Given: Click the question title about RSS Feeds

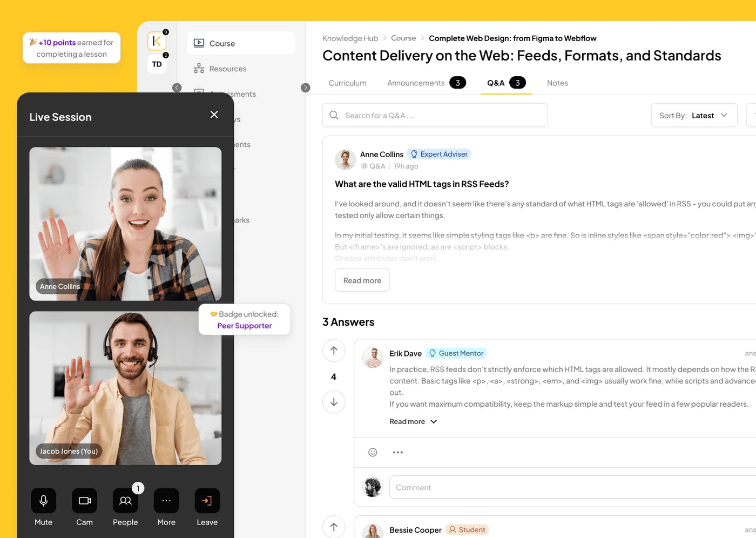Looking at the screenshot, I should (422, 184).
